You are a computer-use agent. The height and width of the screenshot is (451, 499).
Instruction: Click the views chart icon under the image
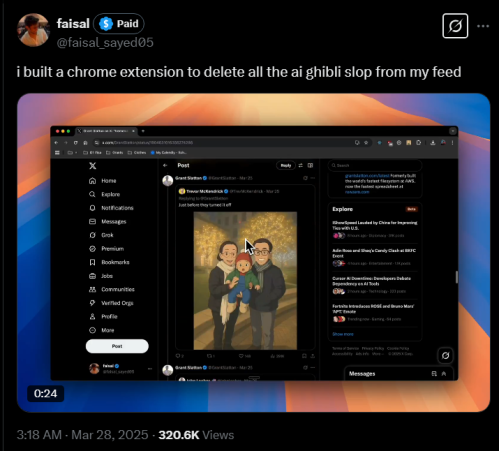[273, 356]
